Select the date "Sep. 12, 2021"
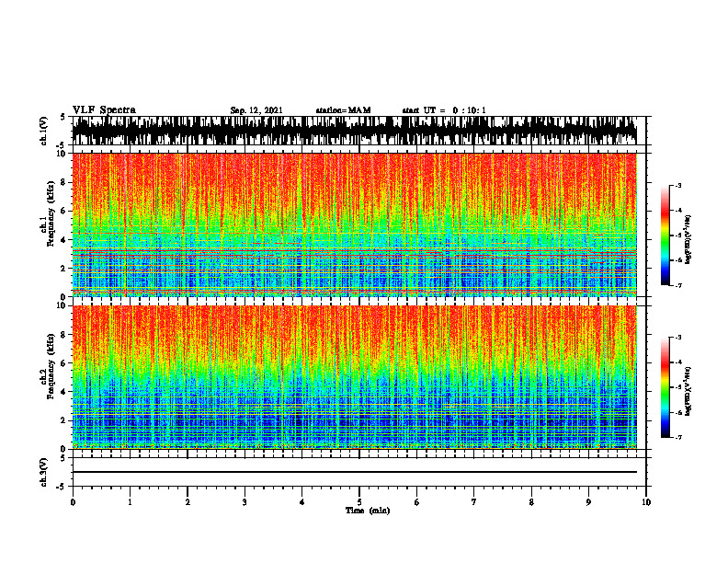 (x=256, y=110)
